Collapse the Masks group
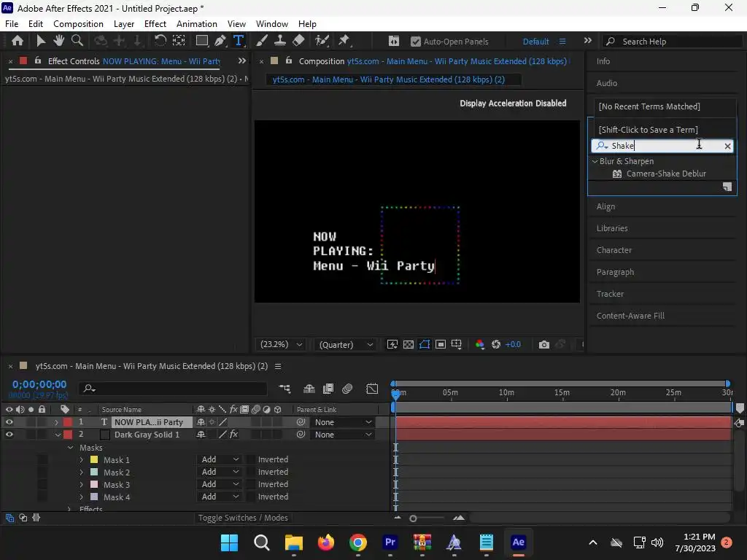Viewport: 747px width, 560px height. (x=71, y=448)
